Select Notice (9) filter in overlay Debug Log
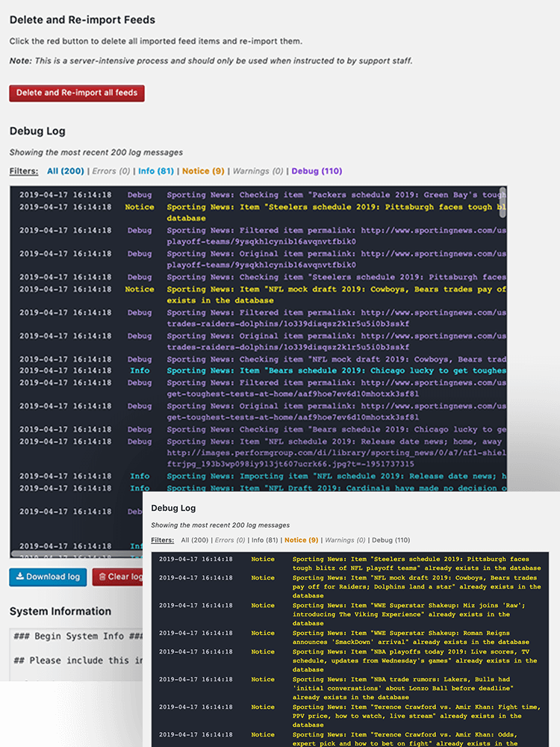This screenshot has width=560, height=747. (302, 540)
